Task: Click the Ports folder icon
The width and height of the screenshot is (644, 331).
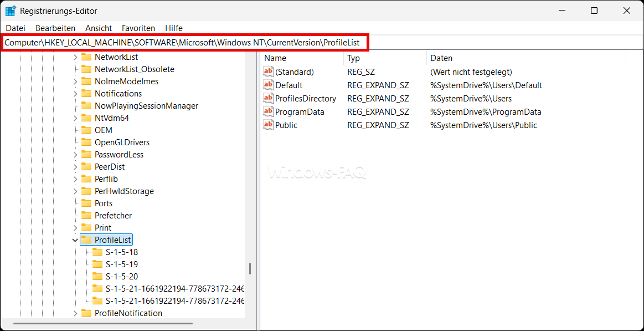Action: click(86, 203)
